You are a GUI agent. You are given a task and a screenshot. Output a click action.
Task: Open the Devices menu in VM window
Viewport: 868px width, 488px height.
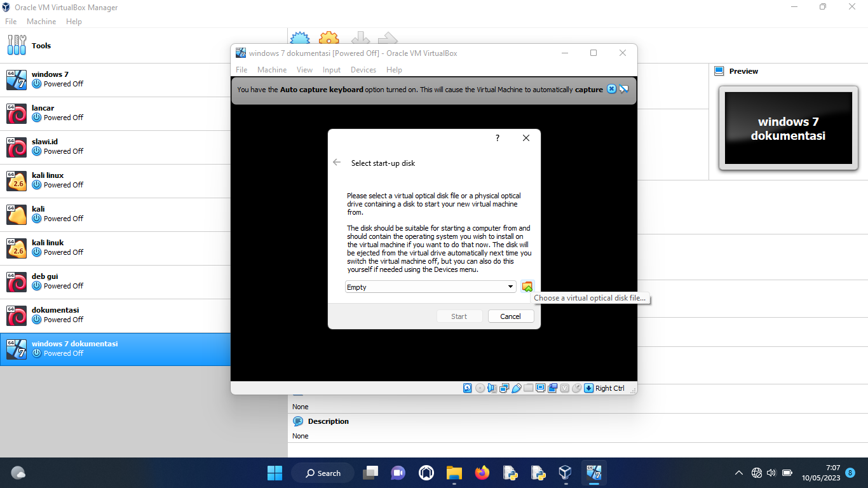[363, 70]
